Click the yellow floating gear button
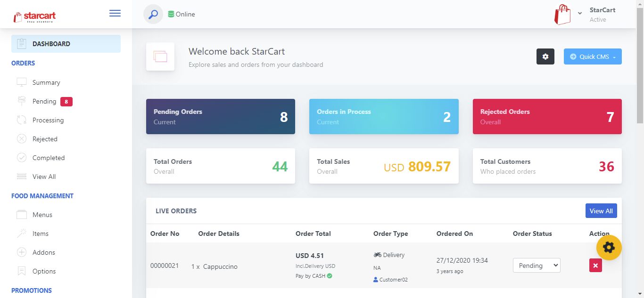Image resolution: width=644 pixels, height=298 pixels. tap(609, 247)
